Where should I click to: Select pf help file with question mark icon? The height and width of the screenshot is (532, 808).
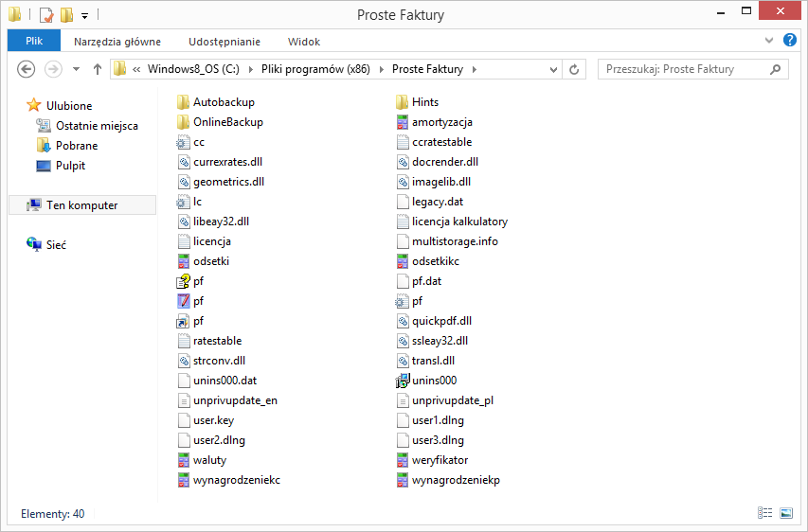pos(183,281)
